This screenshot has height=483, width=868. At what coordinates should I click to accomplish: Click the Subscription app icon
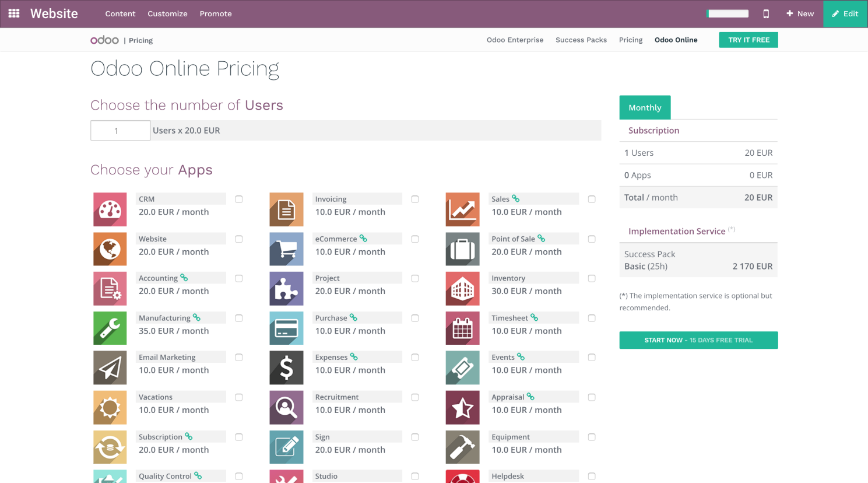pyautogui.click(x=110, y=447)
